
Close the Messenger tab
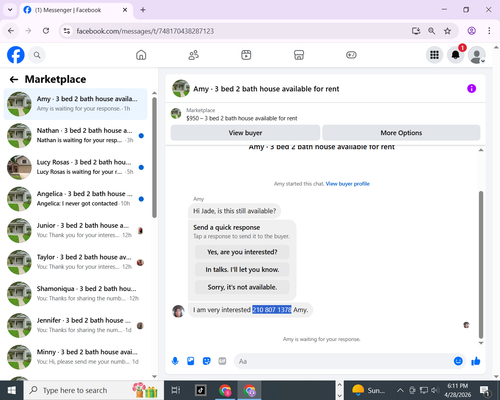[x=125, y=10]
